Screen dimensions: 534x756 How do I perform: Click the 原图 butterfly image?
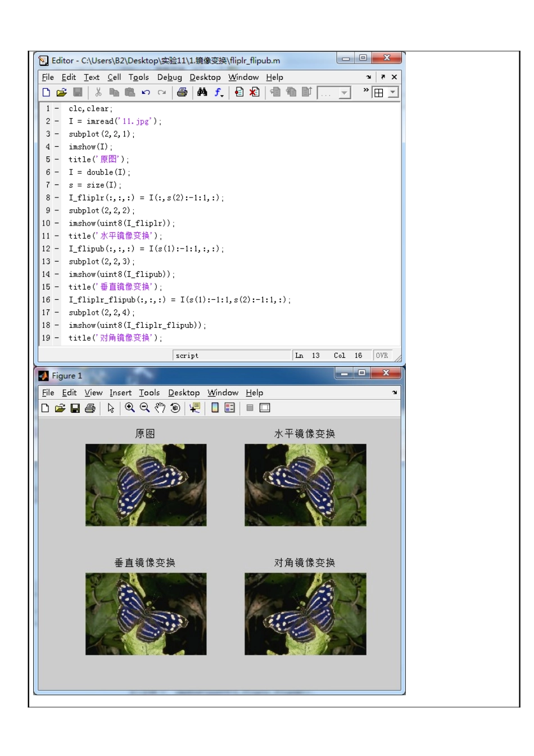[146, 485]
